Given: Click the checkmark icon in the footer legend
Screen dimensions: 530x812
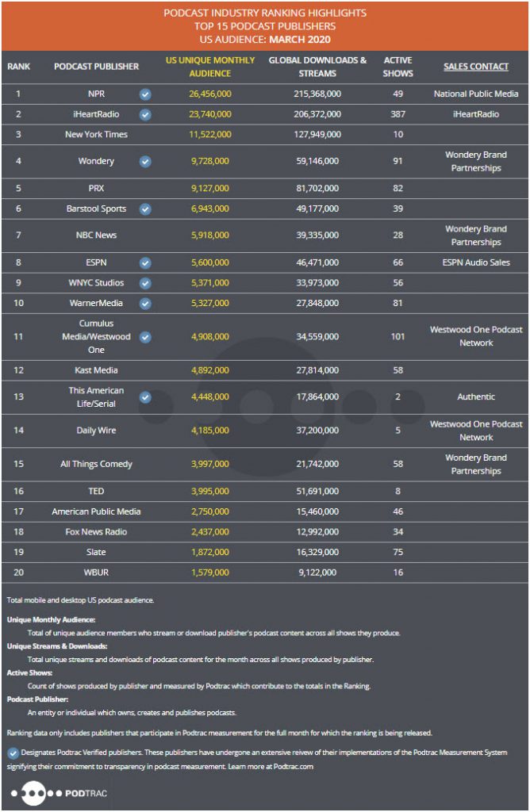Looking at the screenshot, I should (x=13, y=753).
